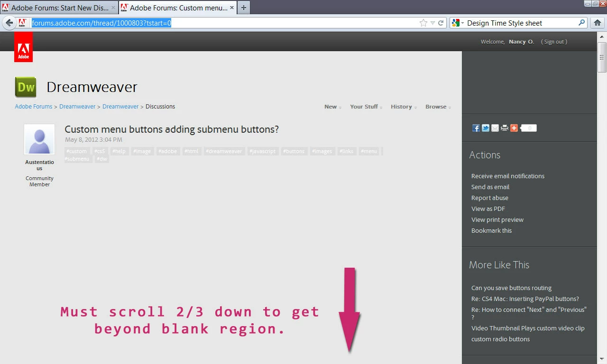The image size is (607, 364).
Task: Click the #cs5 tag
Action: (100, 151)
